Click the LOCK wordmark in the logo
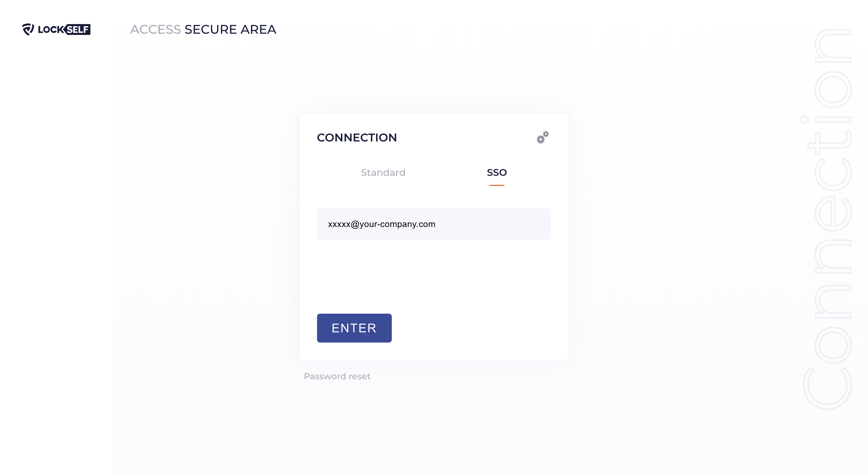Viewport: 868px width, 475px height. point(51,29)
